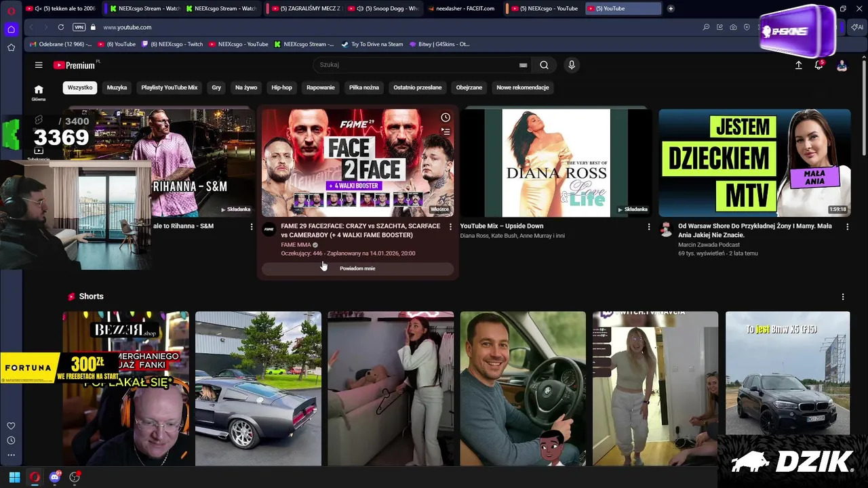The image size is (868, 488).
Task: Open OBS Studio from the taskbar
Action: click(75, 477)
